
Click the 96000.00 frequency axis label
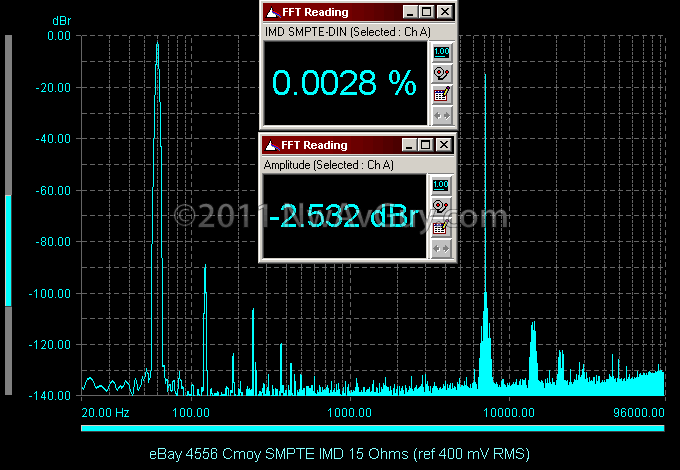639,412
